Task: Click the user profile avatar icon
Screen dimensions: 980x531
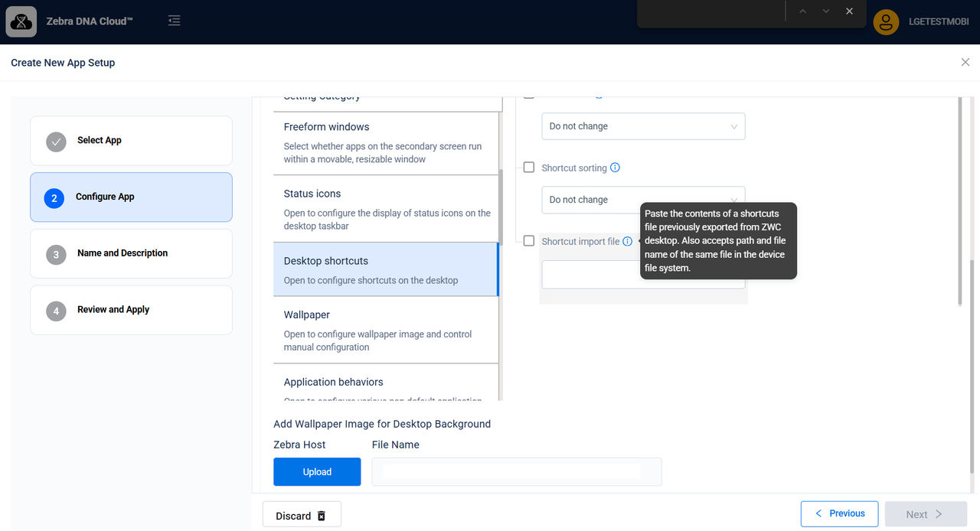Action: (885, 21)
